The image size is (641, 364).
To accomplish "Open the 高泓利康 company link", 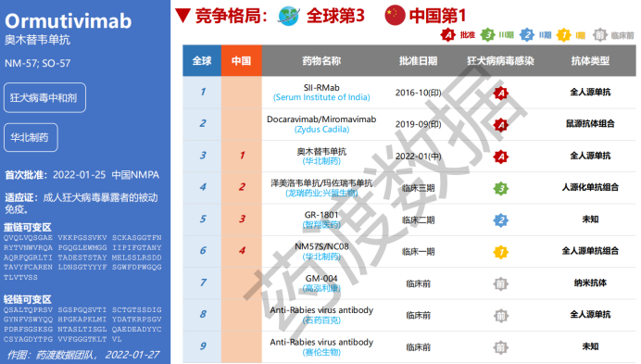I will pos(321,288).
